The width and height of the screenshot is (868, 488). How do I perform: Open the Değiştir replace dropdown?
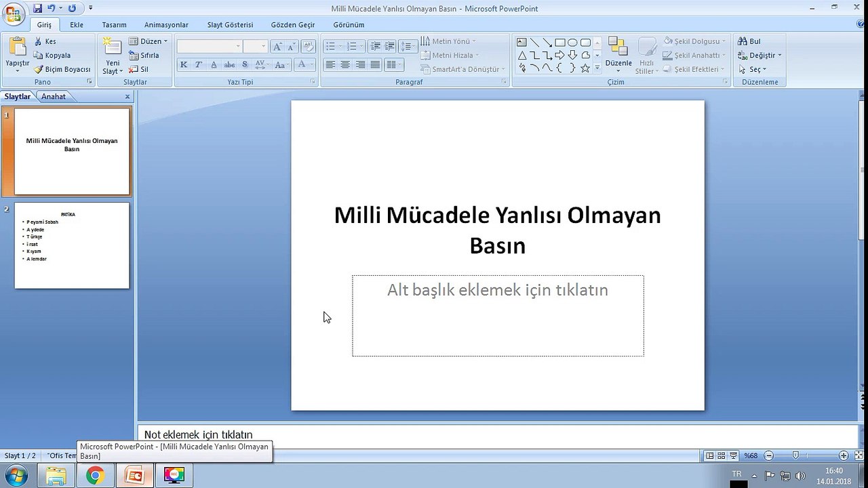pyautogui.click(x=759, y=56)
